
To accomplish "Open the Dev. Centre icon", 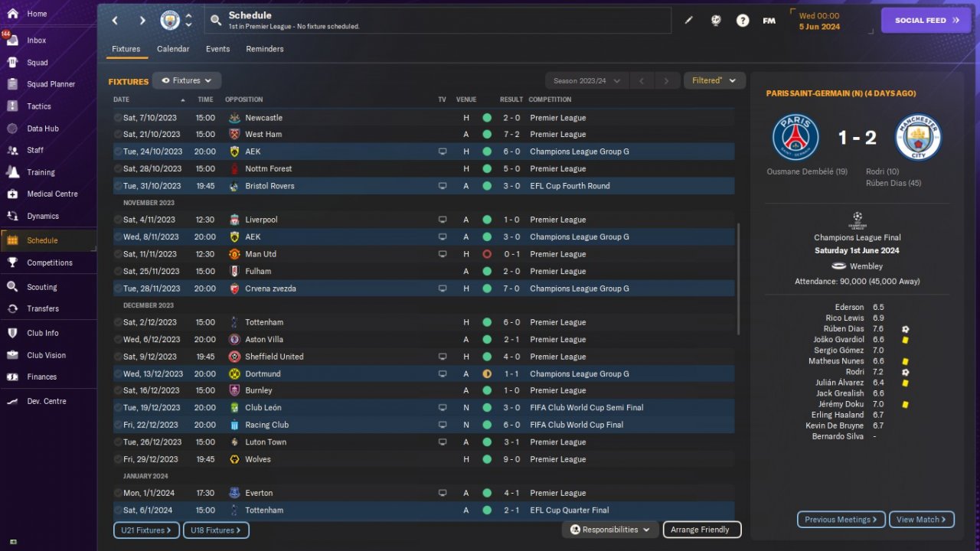I will pos(12,401).
